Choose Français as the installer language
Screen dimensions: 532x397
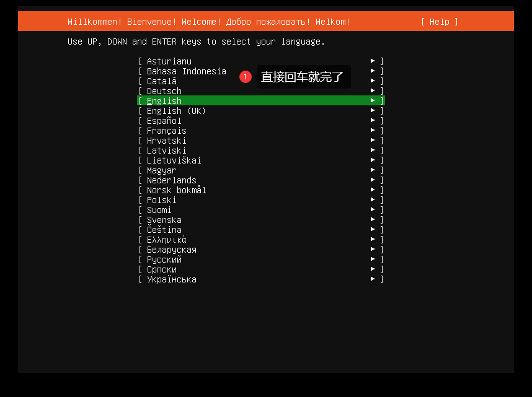tap(165, 130)
